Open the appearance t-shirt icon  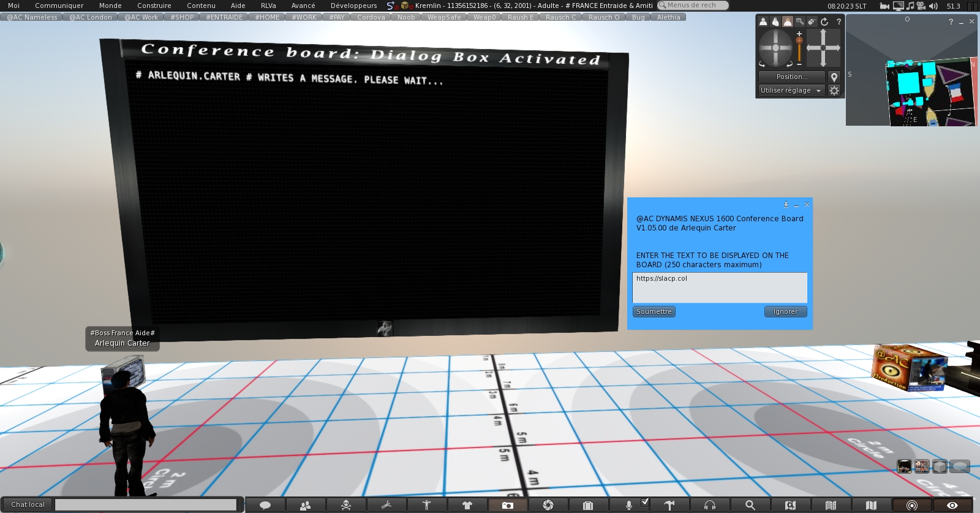[467, 505]
